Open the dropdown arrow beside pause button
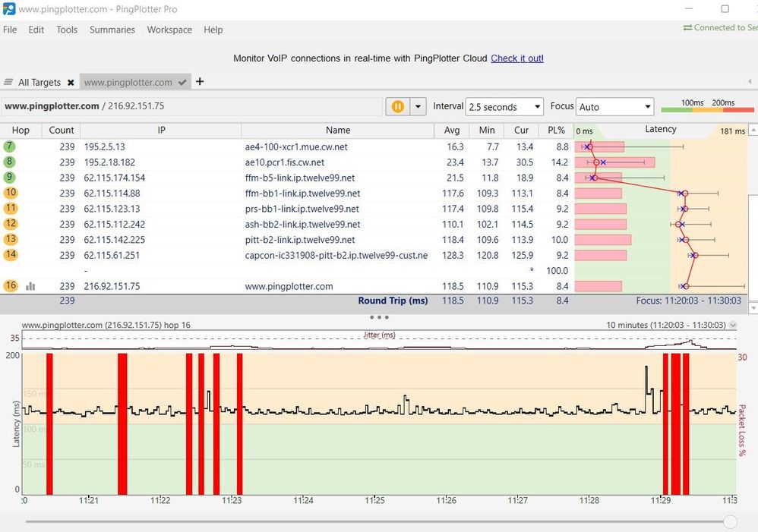Viewport: 758px width, 532px height. pos(417,107)
